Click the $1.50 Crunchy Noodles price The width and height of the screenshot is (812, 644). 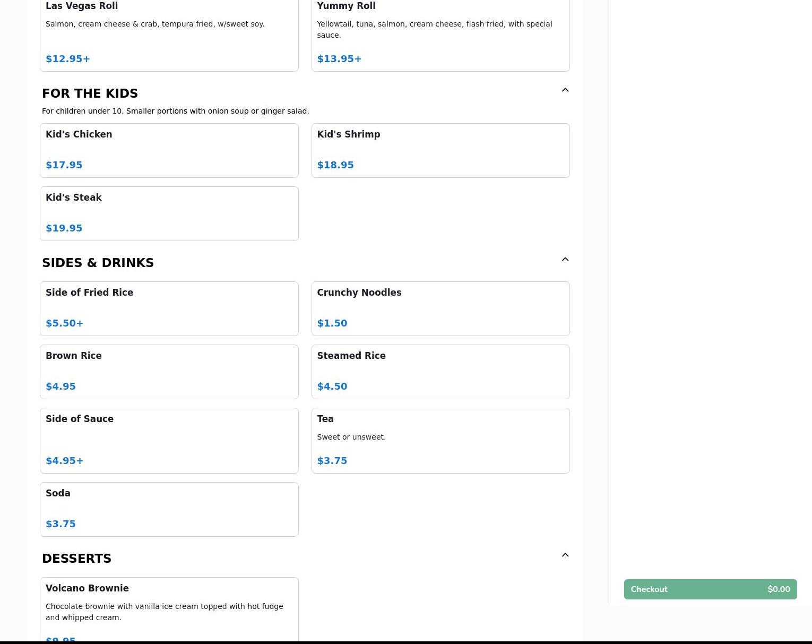(x=332, y=323)
